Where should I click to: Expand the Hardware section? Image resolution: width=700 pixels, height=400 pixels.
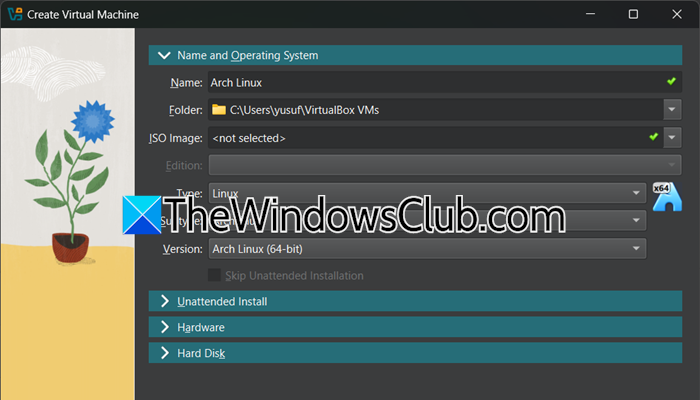(x=415, y=327)
